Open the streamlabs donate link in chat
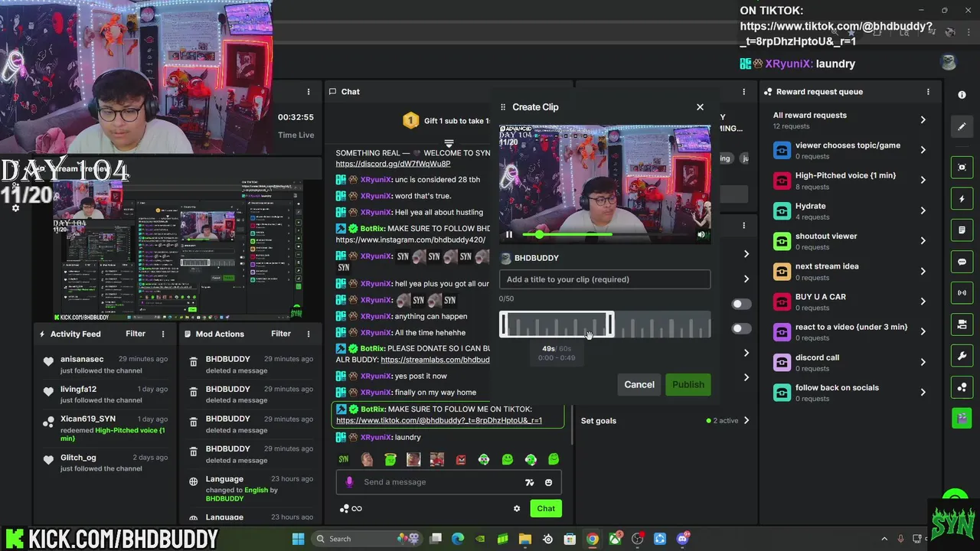 [x=435, y=360]
